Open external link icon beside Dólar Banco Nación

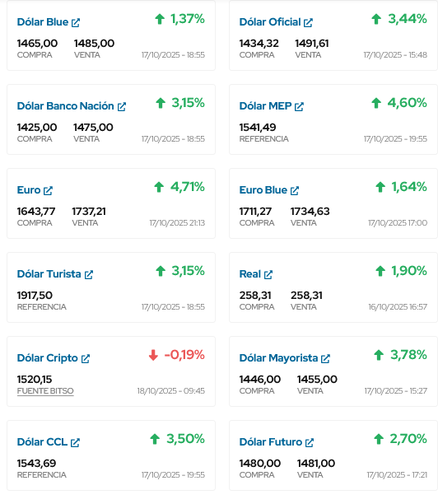122,106
